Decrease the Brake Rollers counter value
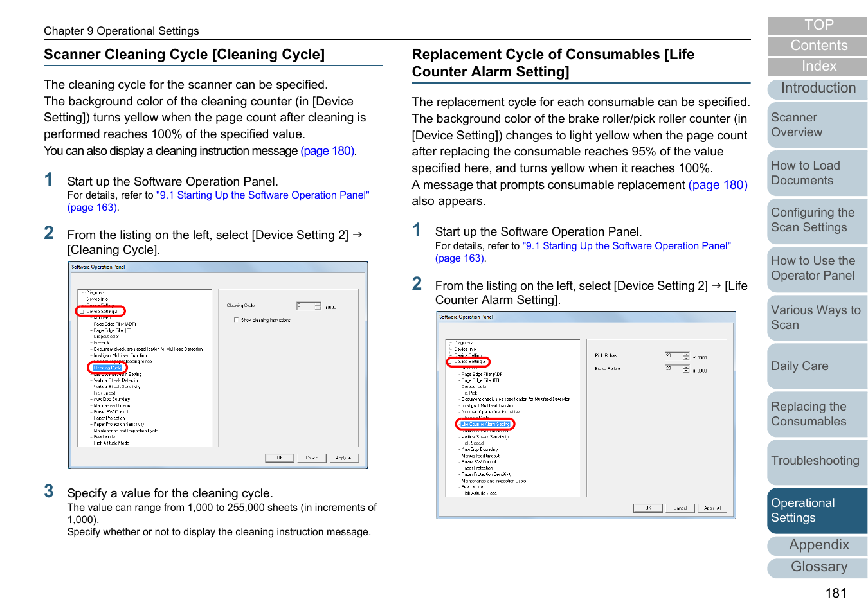This screenshot has height=613, width=868. pyautogui.click(x=686, y=371)
